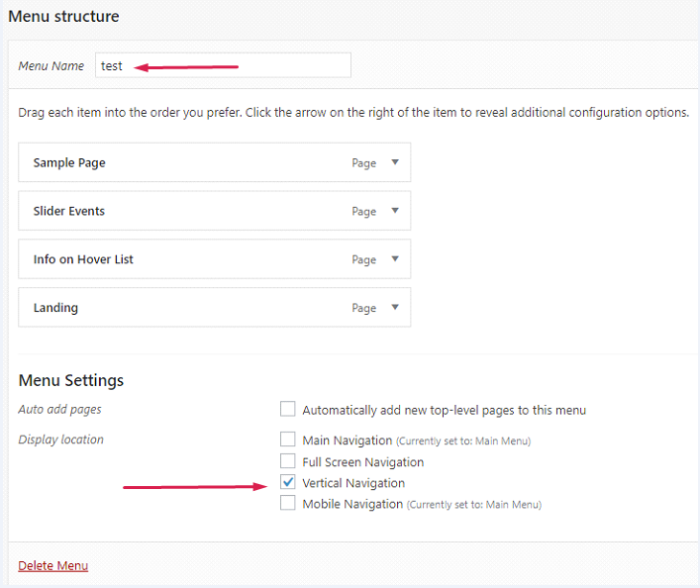Uncheck the Vertical Navigation checkbox
The height and width of the screenshot is (588, 700).
pos(288,483)
